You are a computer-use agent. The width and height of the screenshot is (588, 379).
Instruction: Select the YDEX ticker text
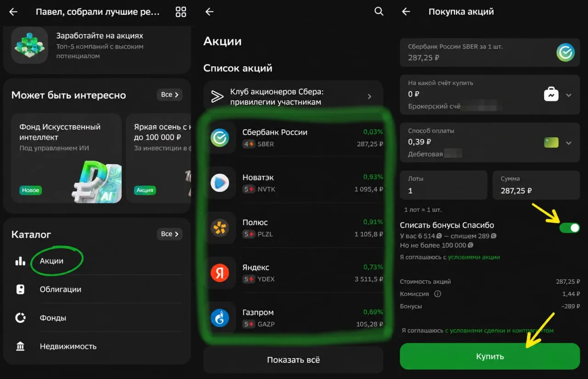(x=266, y=279)
